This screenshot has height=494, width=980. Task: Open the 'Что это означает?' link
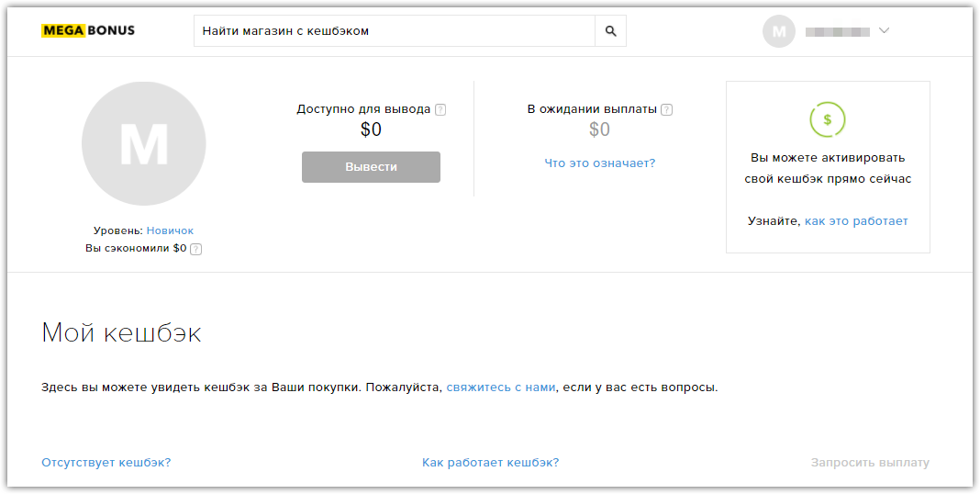click(599, 163)
